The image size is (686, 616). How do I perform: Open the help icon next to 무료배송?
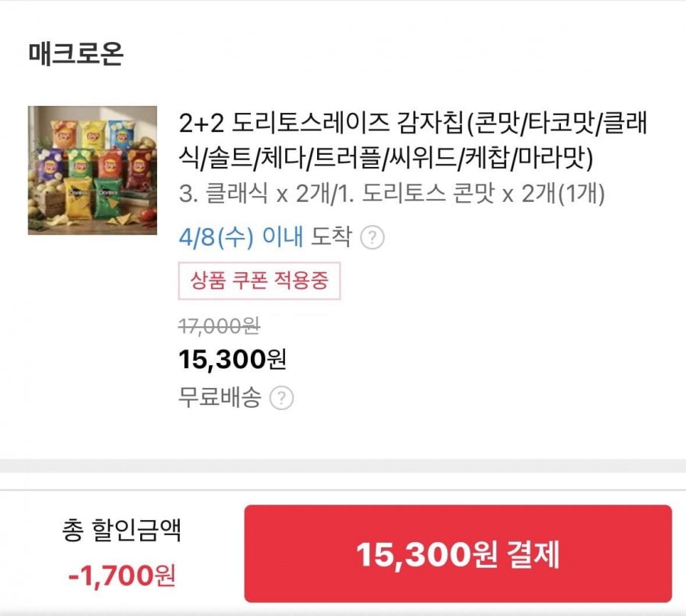tap(282, 398)
